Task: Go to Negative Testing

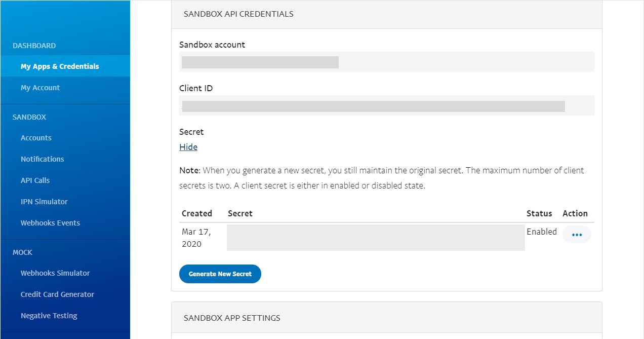Action: coord(49,315)
